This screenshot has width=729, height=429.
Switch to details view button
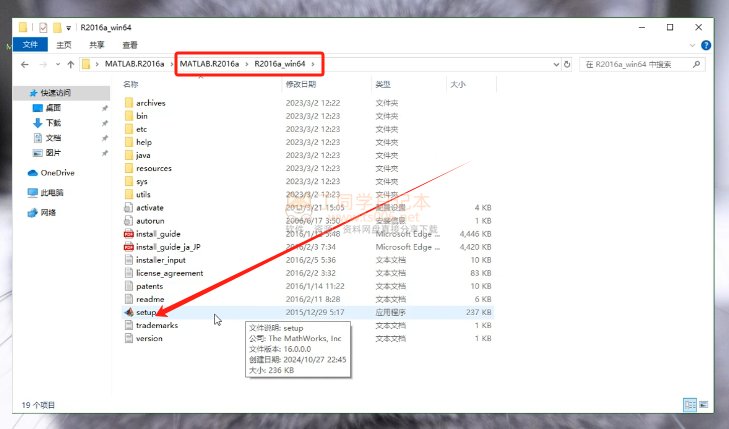click(689, 404)
